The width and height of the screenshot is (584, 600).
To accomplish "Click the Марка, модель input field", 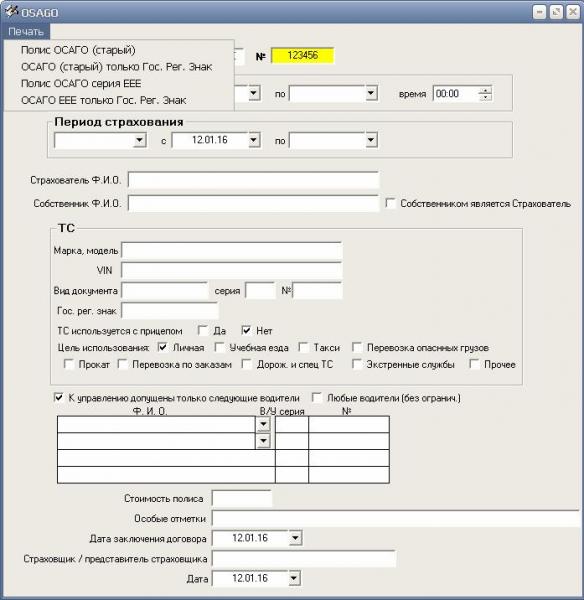I will click(232, 251).
